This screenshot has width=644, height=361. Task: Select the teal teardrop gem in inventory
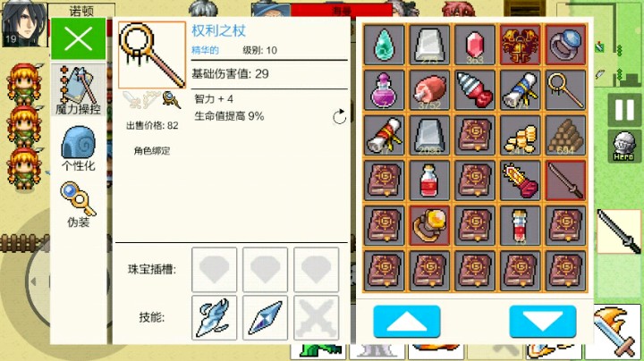tap(384, 45)
